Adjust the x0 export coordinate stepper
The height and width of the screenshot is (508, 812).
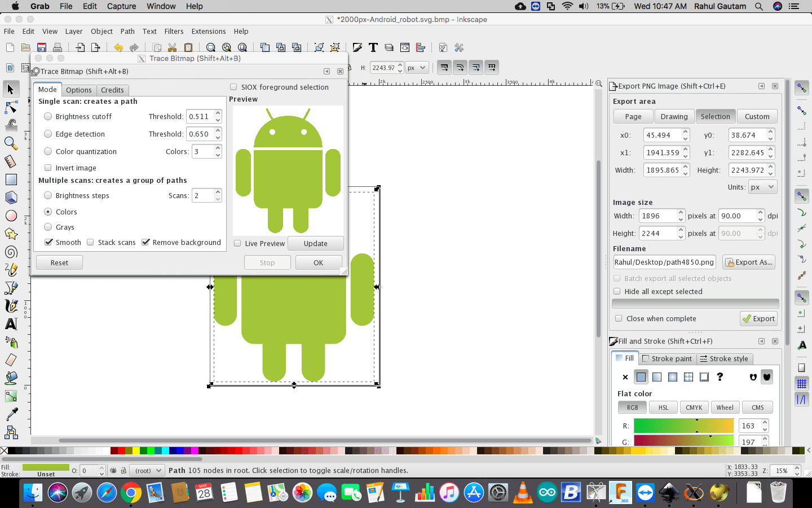click(x=686, y=135)
